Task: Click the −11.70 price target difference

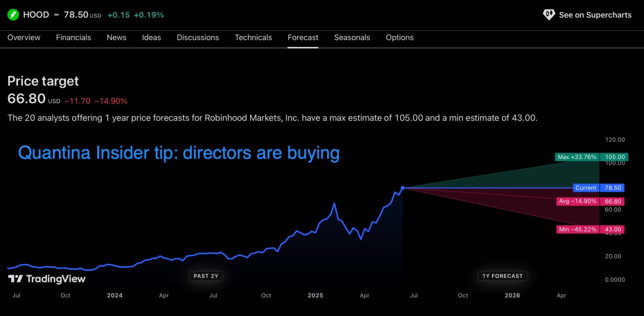Action: pos(77,101)
